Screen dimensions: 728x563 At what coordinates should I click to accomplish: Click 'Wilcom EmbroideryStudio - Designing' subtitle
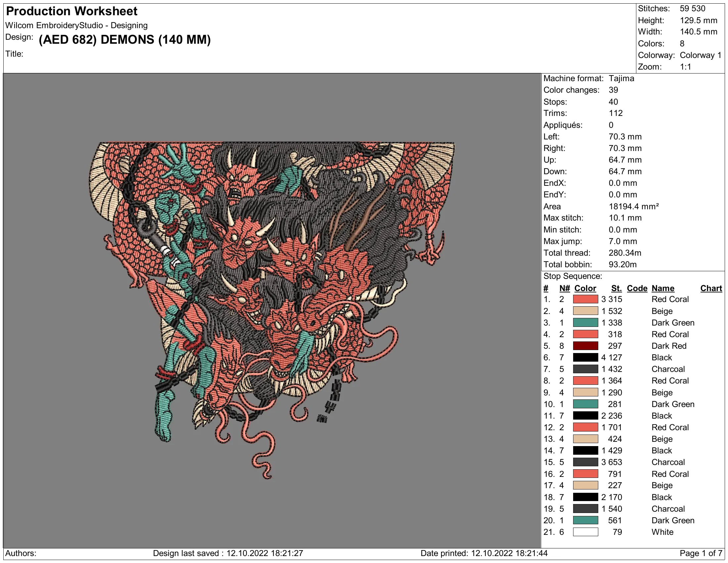[76, 26]
